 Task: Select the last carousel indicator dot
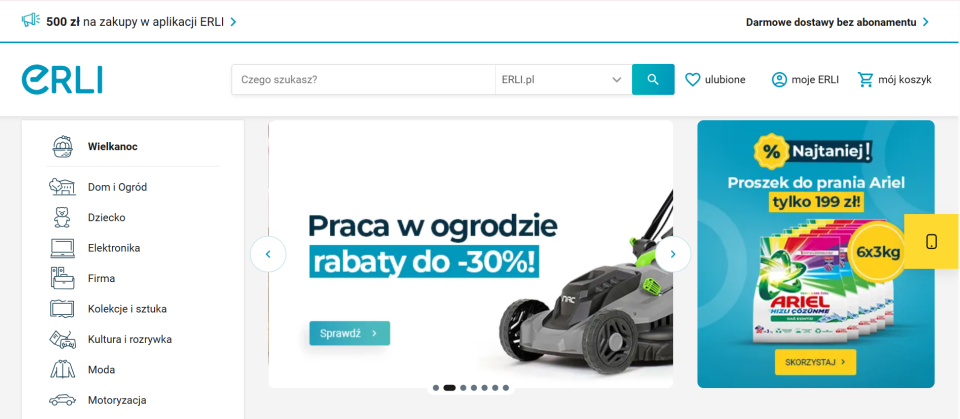point(506,388)
